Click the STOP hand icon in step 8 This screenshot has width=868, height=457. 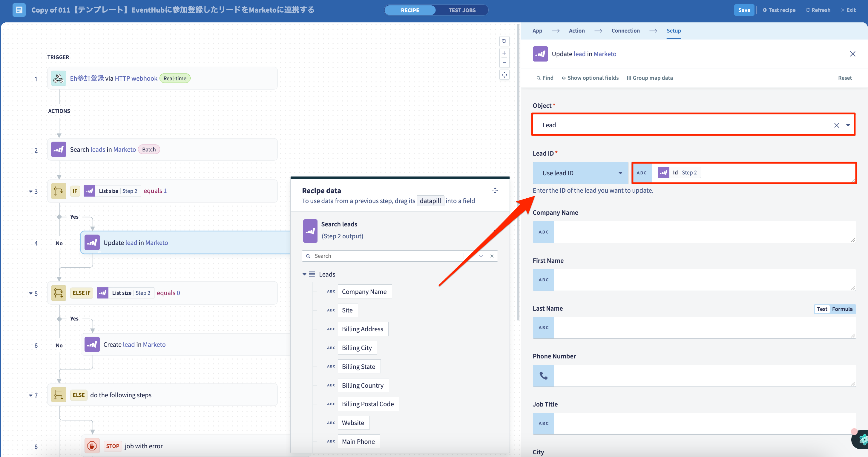pyautogui.click(x=92, y=446)
